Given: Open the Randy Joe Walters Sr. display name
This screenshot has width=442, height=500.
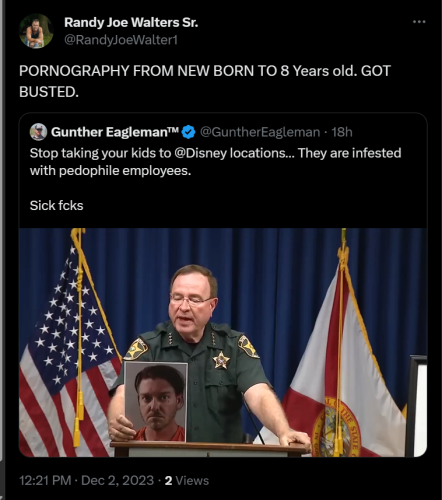Looking at the screenshot, I should (x=131, y=22).
